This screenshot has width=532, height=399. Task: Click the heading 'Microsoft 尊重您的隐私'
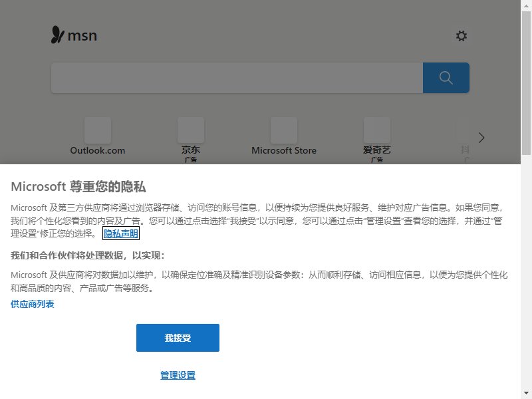point(78,187)
